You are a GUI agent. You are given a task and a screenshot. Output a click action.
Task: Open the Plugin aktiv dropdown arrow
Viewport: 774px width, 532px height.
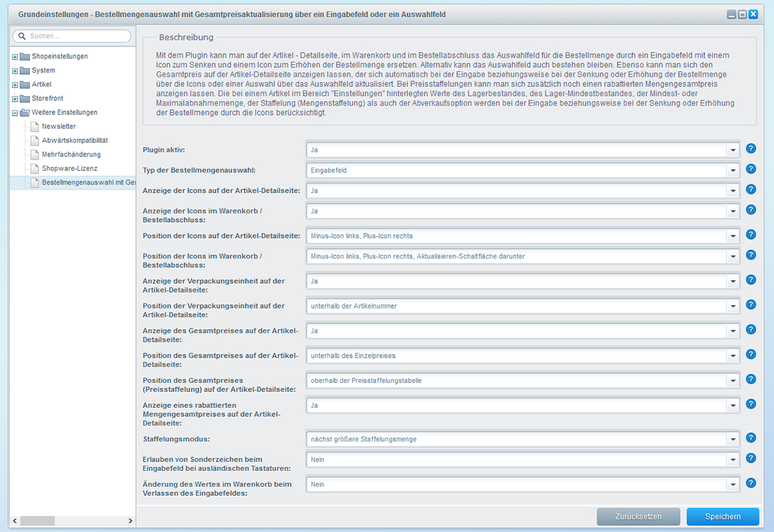[x=733, y=150]
